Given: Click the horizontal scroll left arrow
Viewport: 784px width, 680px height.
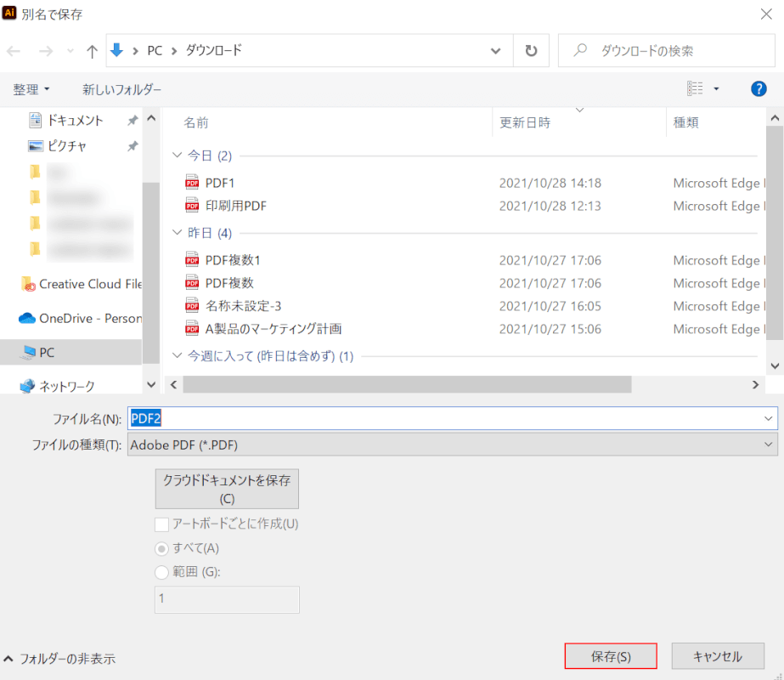Looking at the screenshot, I should (x=173, y=385).
